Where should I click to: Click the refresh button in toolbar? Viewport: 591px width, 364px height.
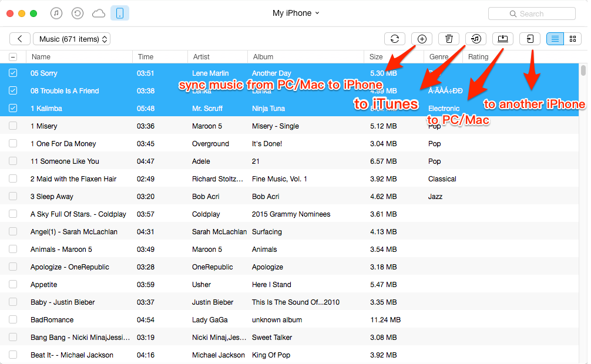(395, 39)
